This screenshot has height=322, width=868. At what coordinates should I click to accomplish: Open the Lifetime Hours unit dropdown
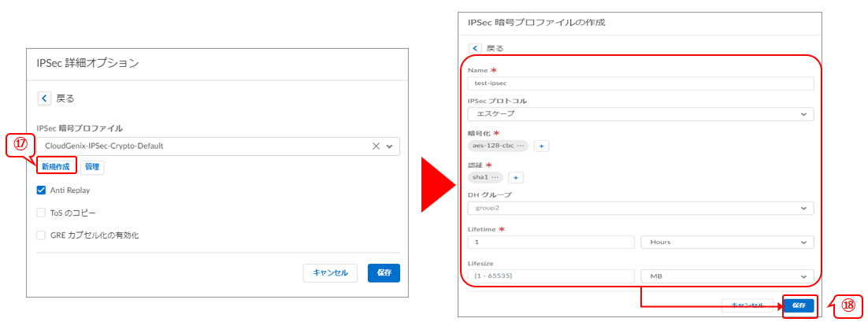pos(727,242)
